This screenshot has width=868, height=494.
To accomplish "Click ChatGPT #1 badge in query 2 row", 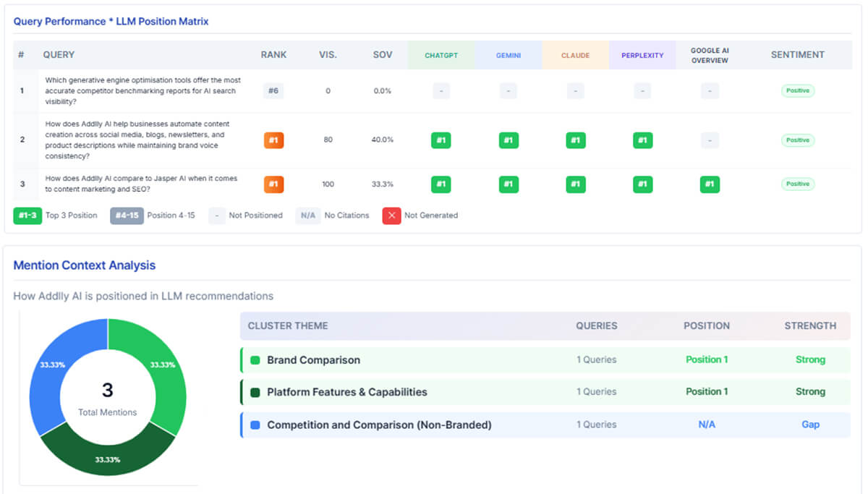I will click(441, 140).
